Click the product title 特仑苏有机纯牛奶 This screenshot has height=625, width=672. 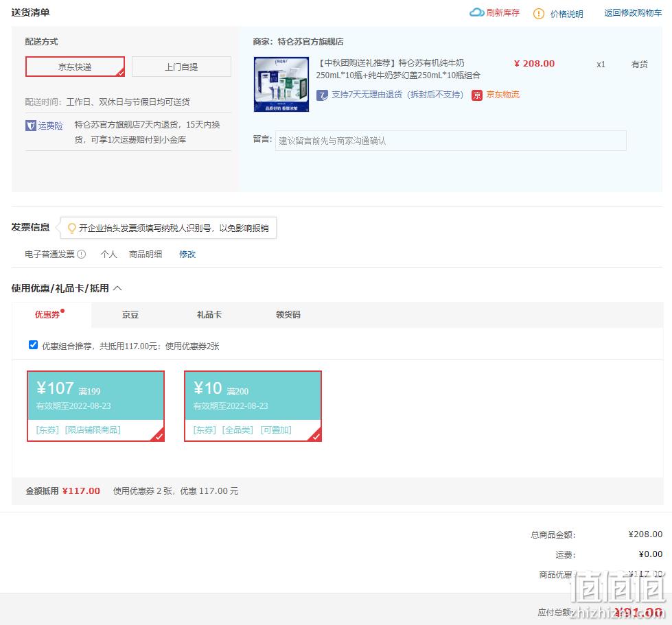pos(398,69)
